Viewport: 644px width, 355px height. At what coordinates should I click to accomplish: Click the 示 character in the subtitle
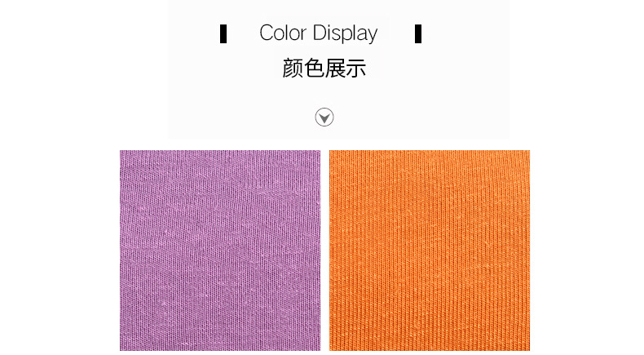(x=355, y=69)
